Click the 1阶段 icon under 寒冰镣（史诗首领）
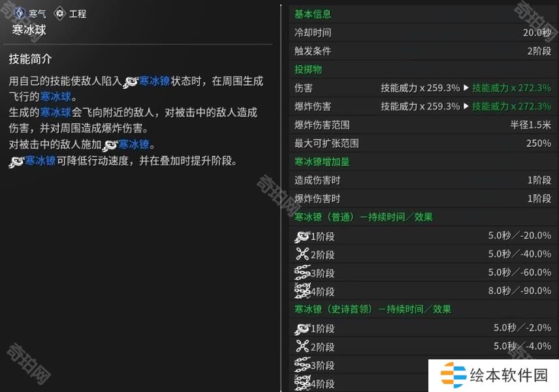Image resolution: width=559 pixels, height=392 pixels. point(302,329)
